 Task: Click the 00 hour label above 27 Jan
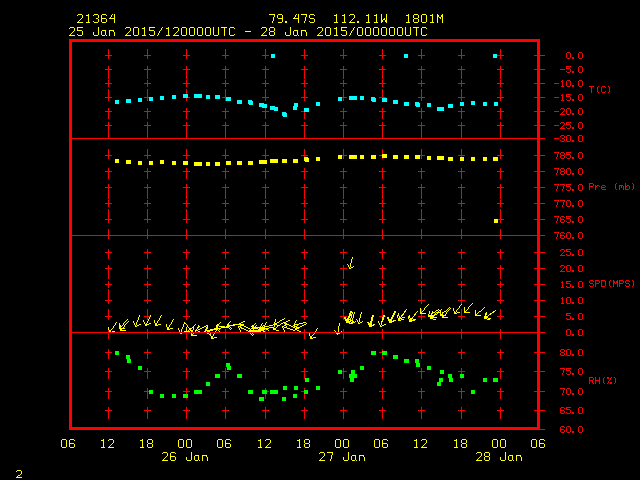click(342, 444)
